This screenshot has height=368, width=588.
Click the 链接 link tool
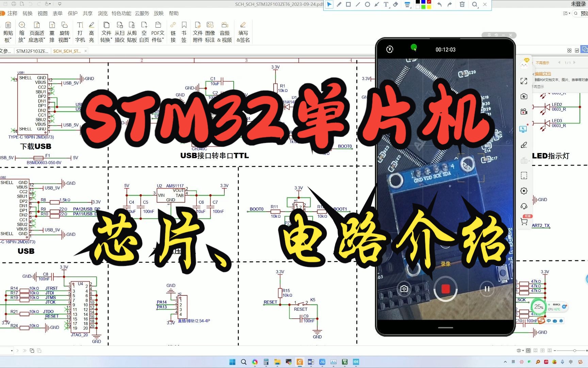click(173, 32)
